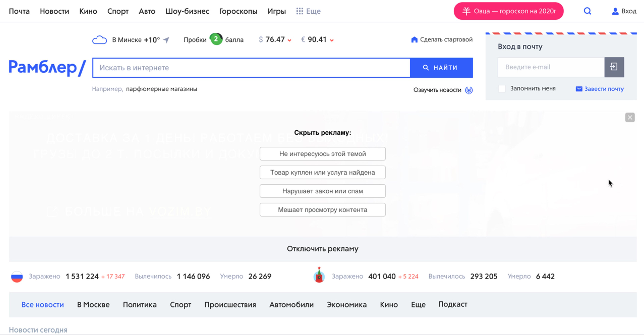Open Шоу-бизнес in the top menu
This screenshot has height=335, width=644.
click(187, 11)
